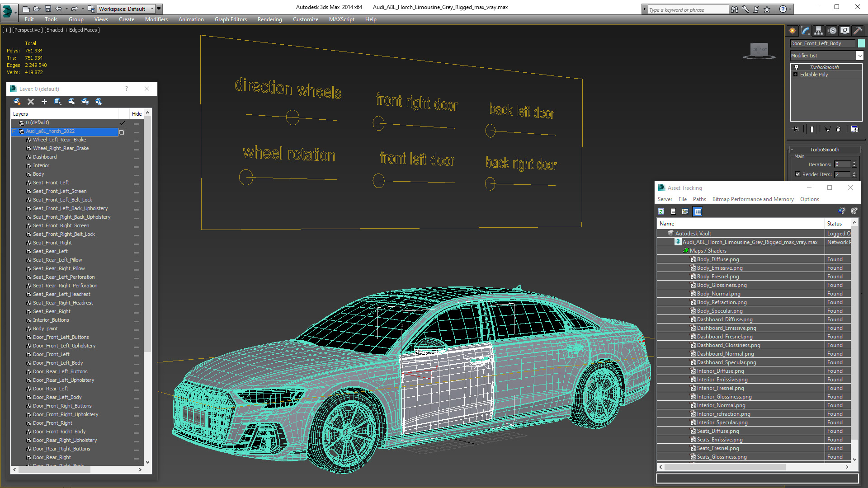Toggle Hide for Seat_Front_Left object
Image resolution: width=868 pixels, height=488 pixels.
coord(137,183)
